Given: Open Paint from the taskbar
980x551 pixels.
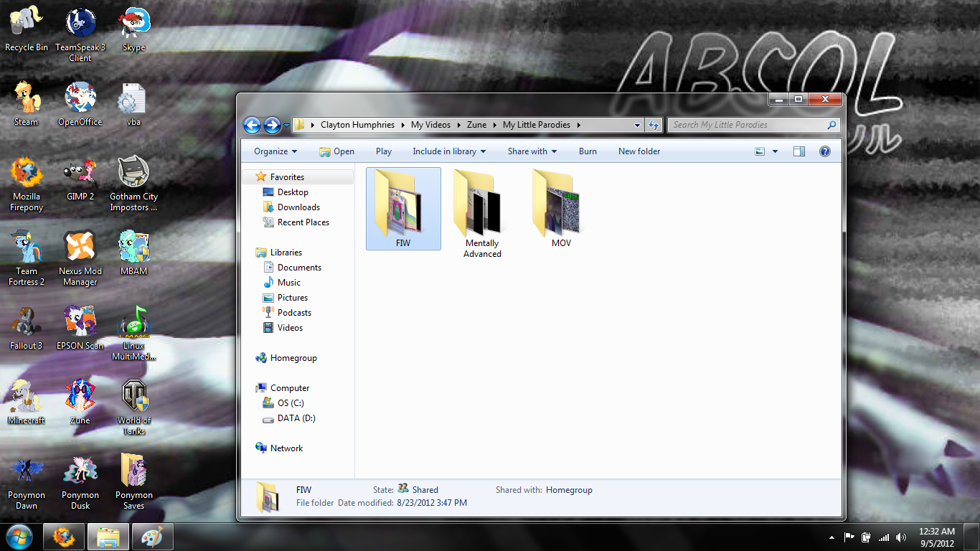Looking at the screenshot, I should click(151, 537).
